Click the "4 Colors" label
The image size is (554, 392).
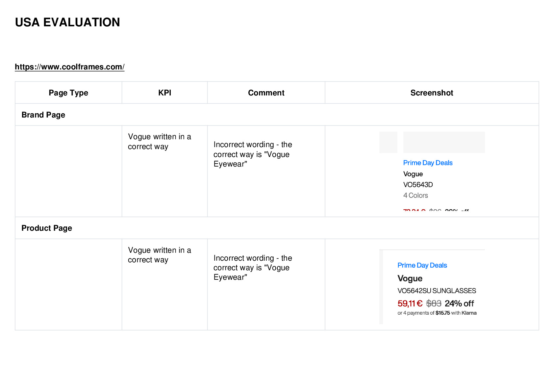(x=415, y=196)
